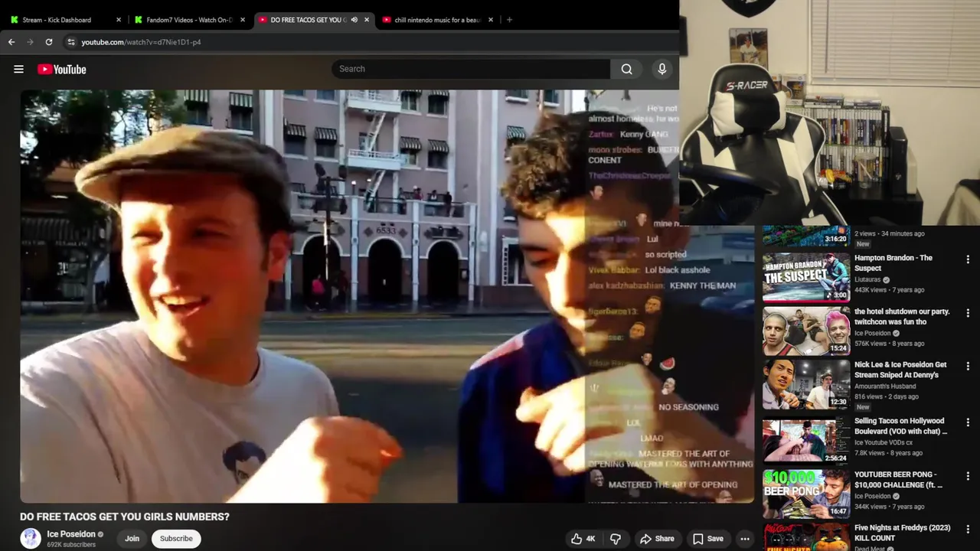
Task: Click the video title text
Action: click(125, 517)
